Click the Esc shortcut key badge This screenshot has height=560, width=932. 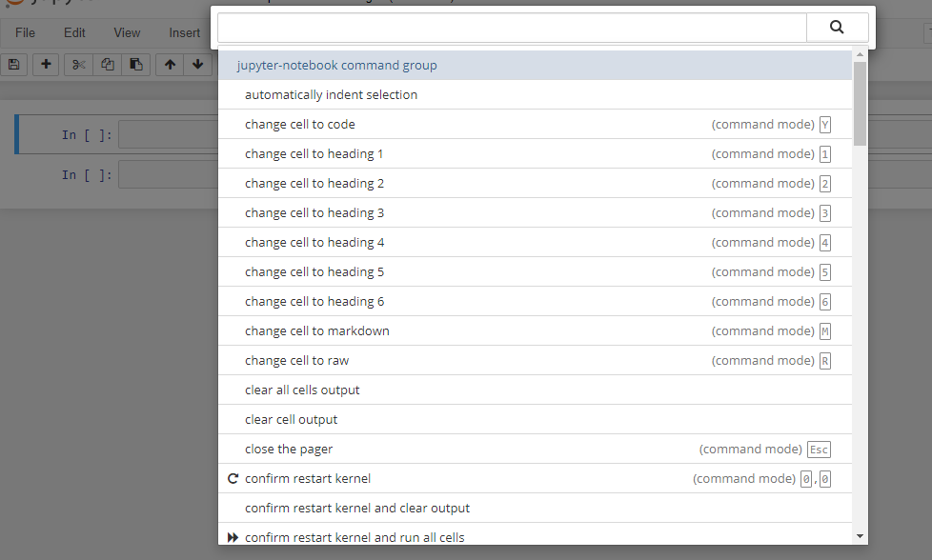pyautogui.click(x=819, y=450)
